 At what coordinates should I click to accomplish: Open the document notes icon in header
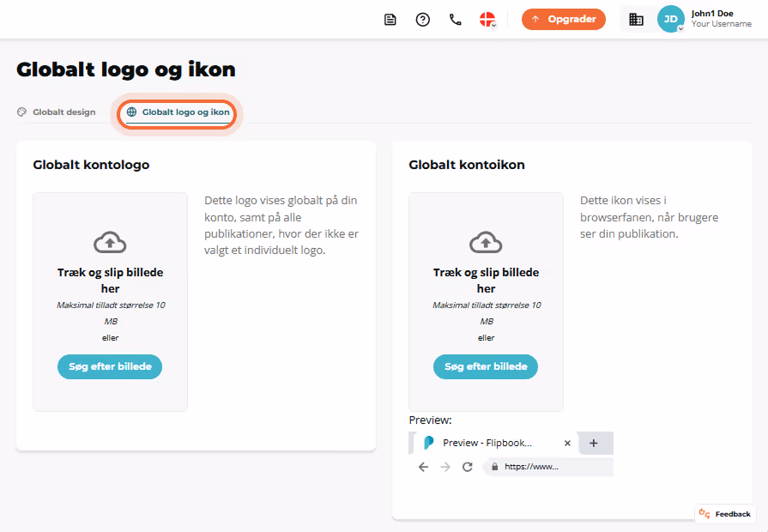point(390,20)
